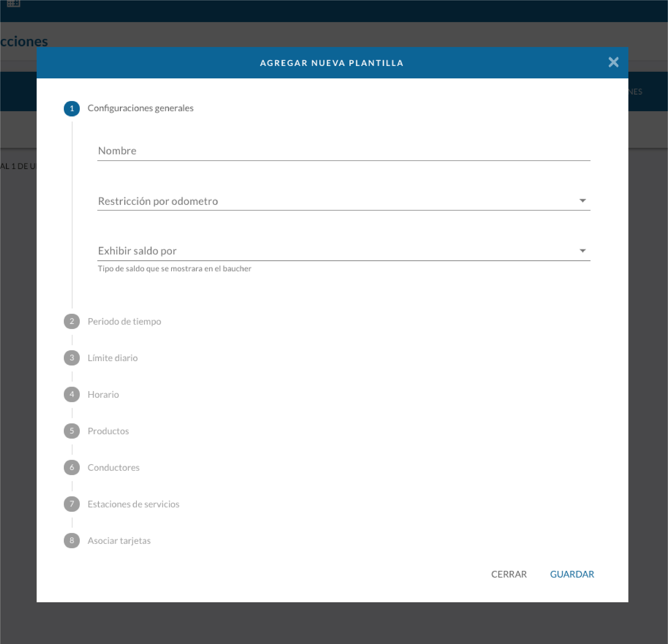Screen dimensions: 668x644
Task: Click the Nombre input field
Action: pos(343,151)
